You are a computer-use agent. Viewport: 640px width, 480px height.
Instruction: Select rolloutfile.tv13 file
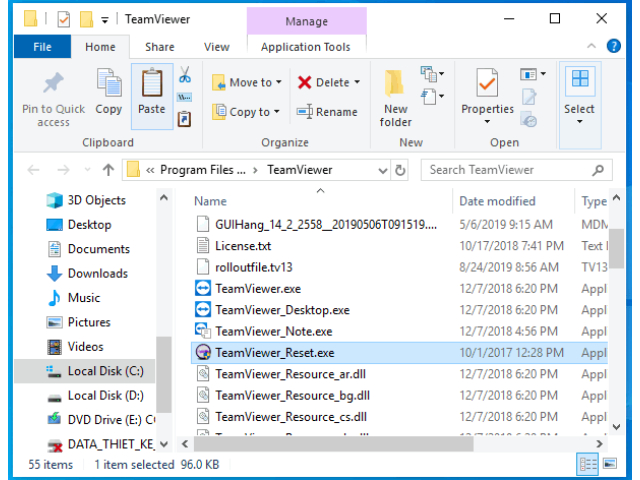click(x=253, y=267)
